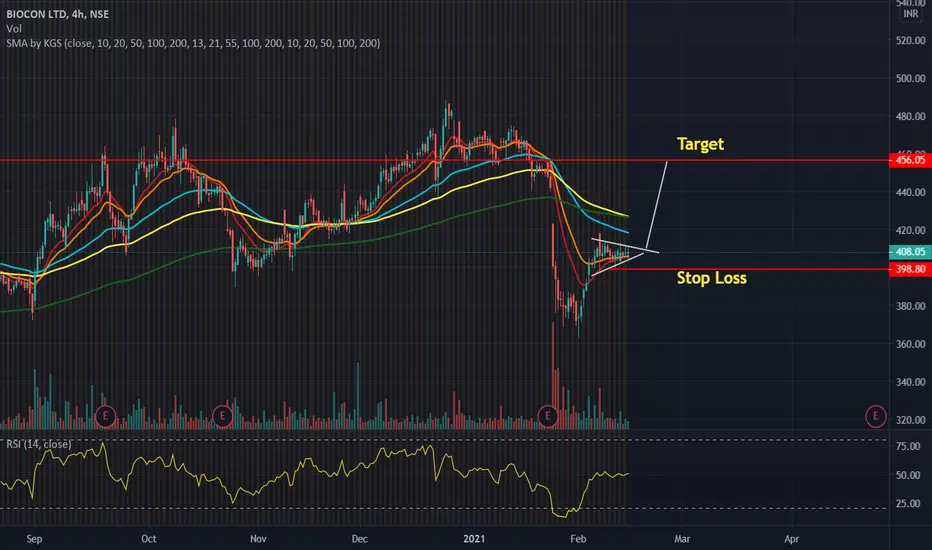Image resolution: width=932 pixels, height=550 pixels.
Task: Click 75.00 on the RSI scale
Action: click(x=908, y=447)
